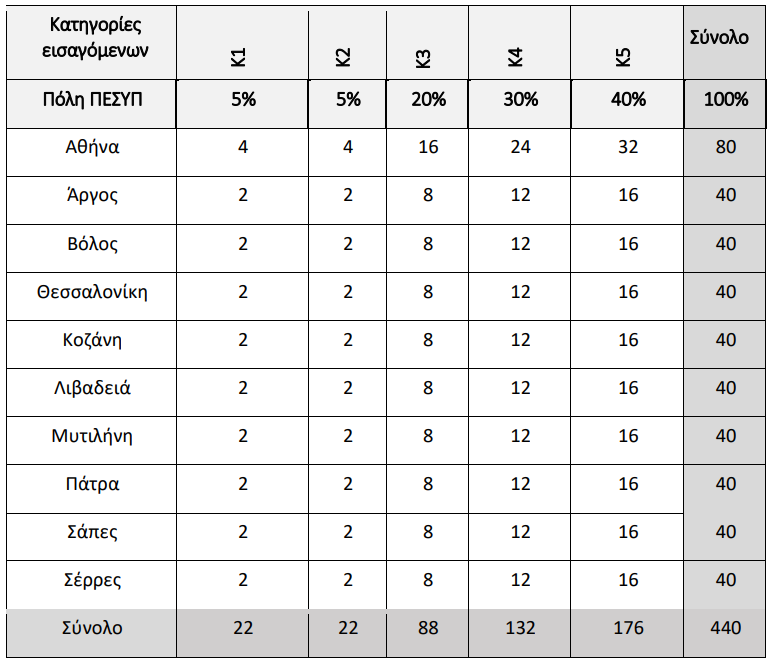Click the 100% percentage cell
The height and width of the screenshot is (662, 772).
point(726,99)
